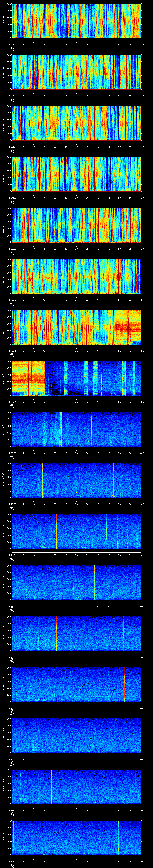The height and width of the screenshot is (868, 153).
Task: Click the spectrogram panel starting at 11:15:00
Action: click(x=76, y=736)
